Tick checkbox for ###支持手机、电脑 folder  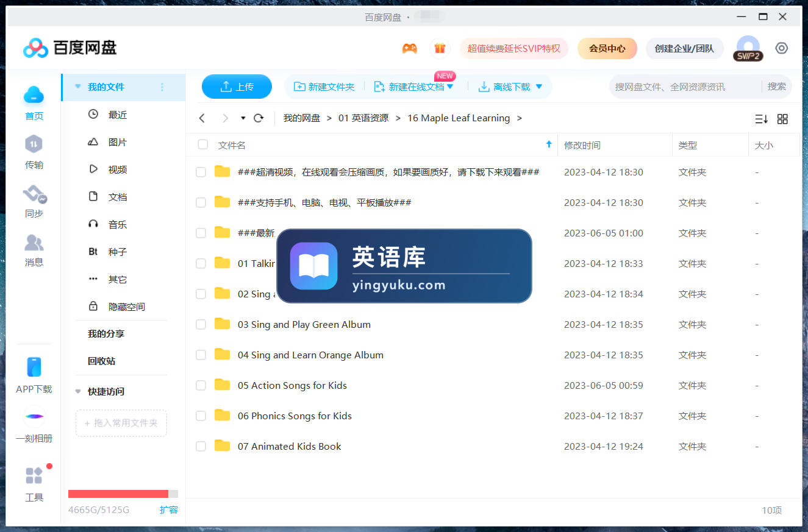(201, 203)
